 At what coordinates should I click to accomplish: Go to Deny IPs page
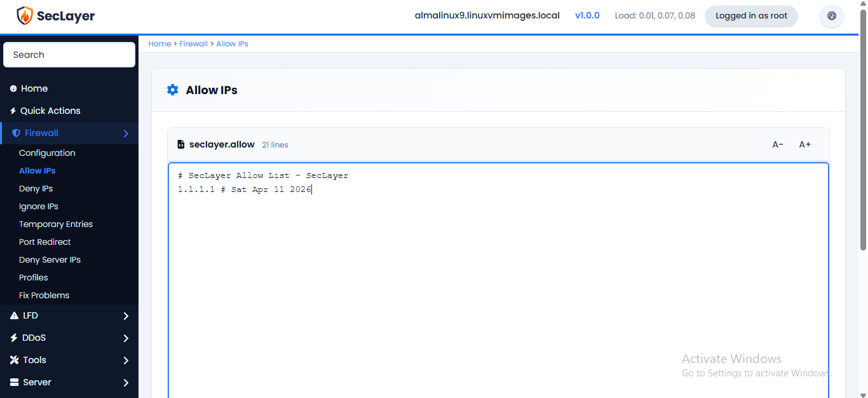coord(36,188)
